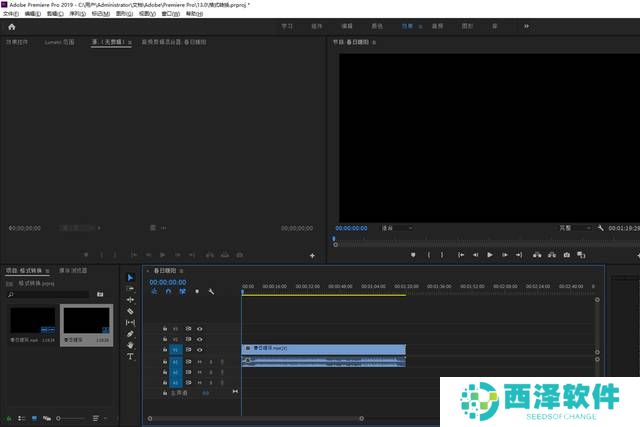Go to the Home screen icon

11,27
